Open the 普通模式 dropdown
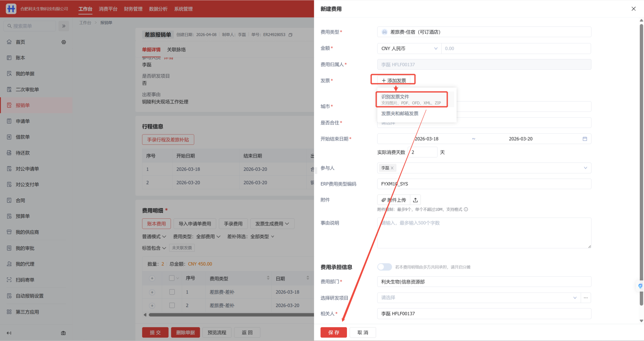Image resolution: width=644 pixels, height=341 pixels. click(154, 237)
